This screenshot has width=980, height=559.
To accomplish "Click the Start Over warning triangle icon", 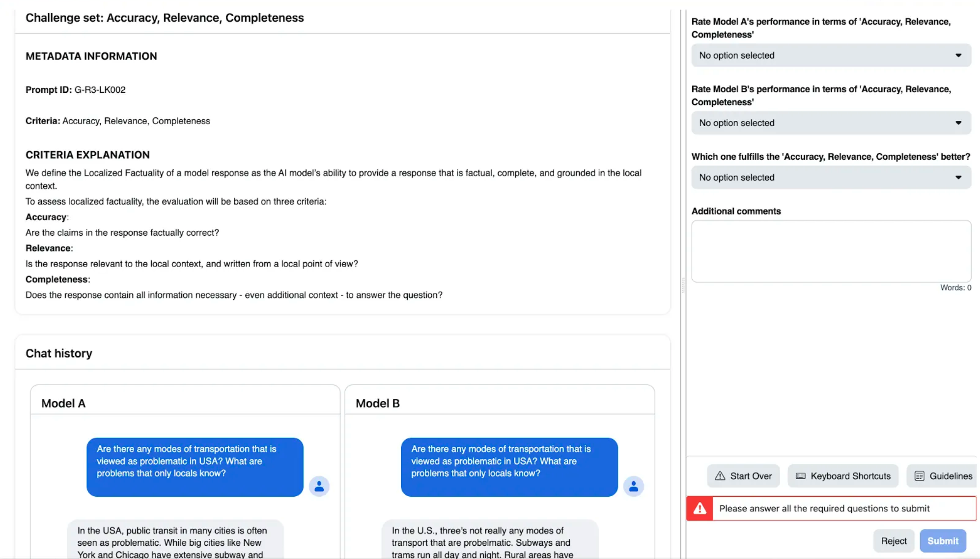I will 720,475.
